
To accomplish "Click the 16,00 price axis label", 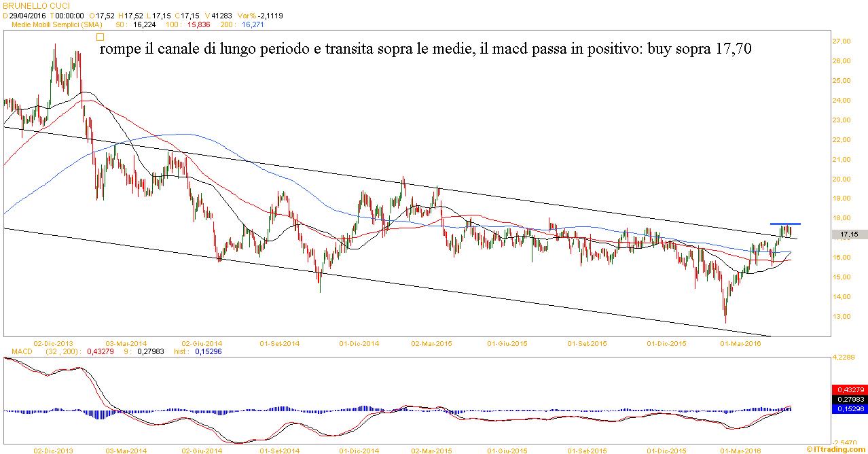I will pyautogui.click(x=842, y=258).
